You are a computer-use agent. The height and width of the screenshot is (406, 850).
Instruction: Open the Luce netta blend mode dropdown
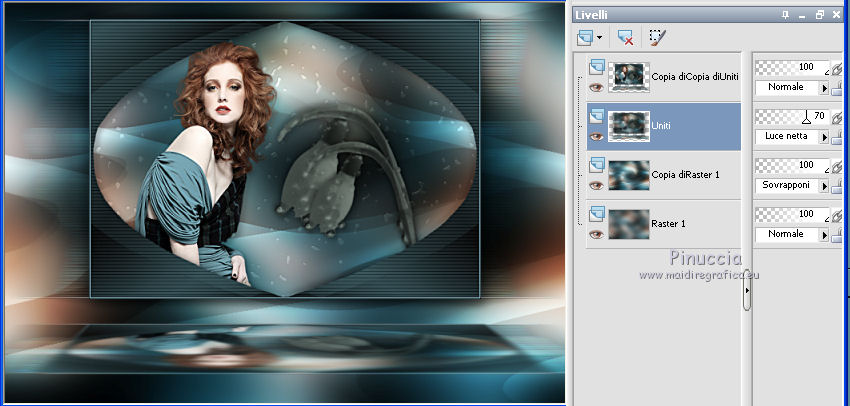pyautogui.click(x=824, y=137)
